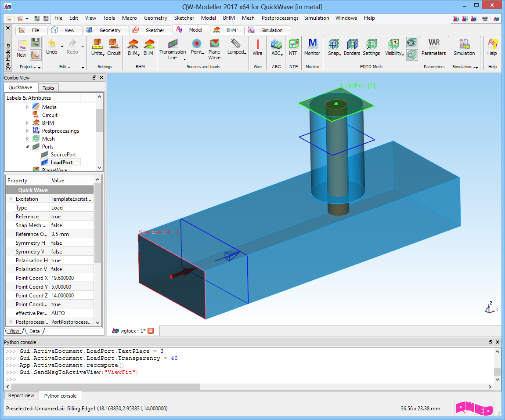This screenshot has width=505, height=420.
Task: Select the LoadPort tree item
Action: (x=61, y=163)
